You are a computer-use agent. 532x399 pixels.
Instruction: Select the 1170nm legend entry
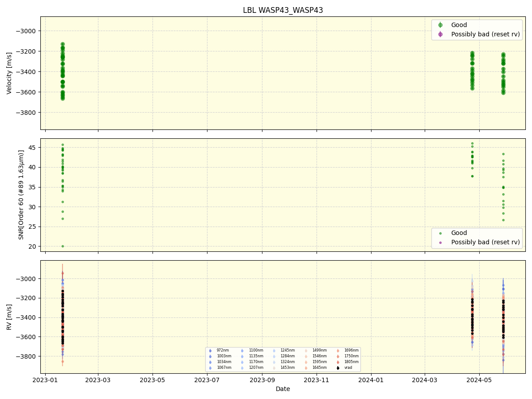[x=256, y=362]
